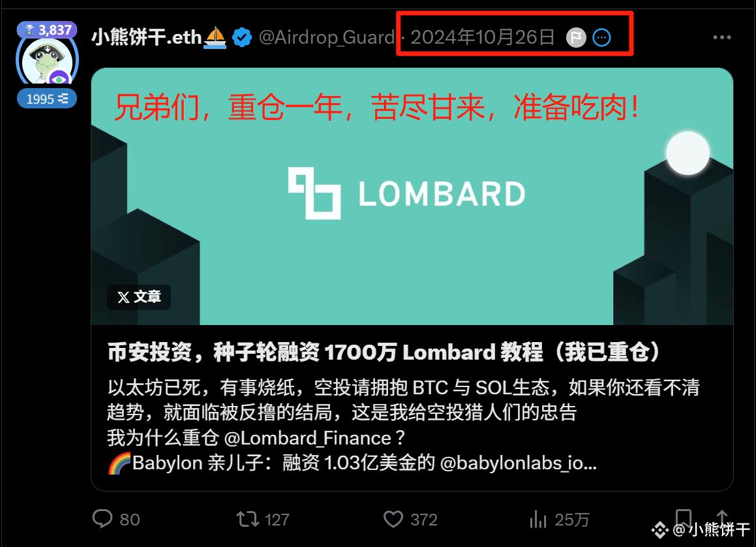Click the gray flag badge icon
The width and height of the screenshot is (756, 547).
pyautogui.click(x=576, y=37)
